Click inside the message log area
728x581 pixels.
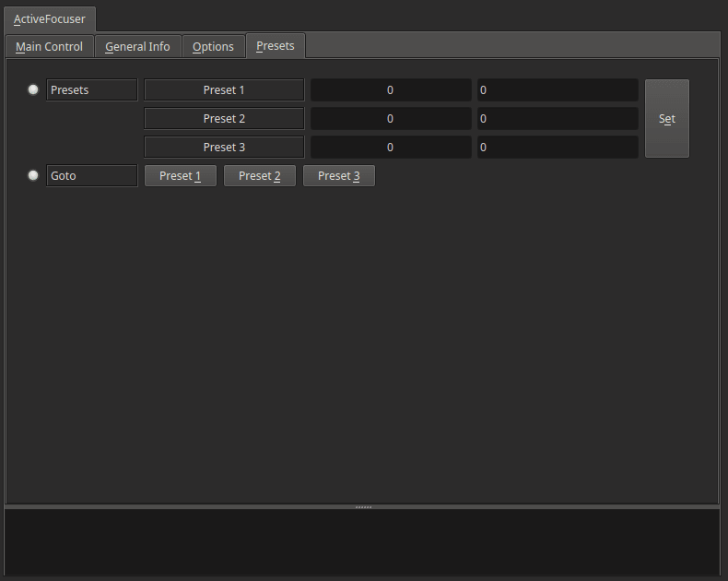point(362,542)
